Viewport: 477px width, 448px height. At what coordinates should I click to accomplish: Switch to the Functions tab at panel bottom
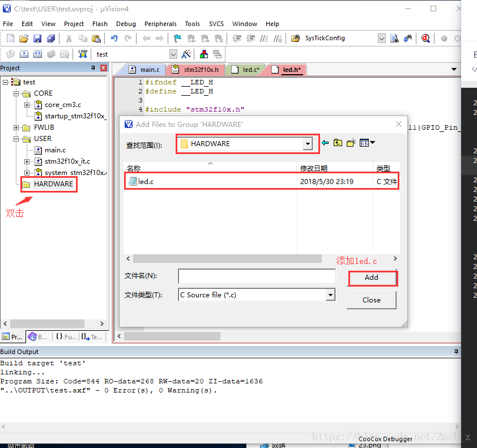66,336
